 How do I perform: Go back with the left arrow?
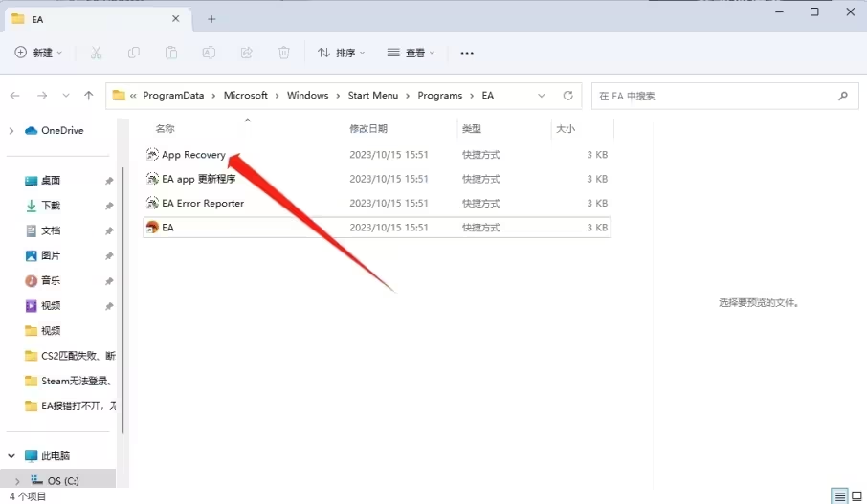pos(15,96)
